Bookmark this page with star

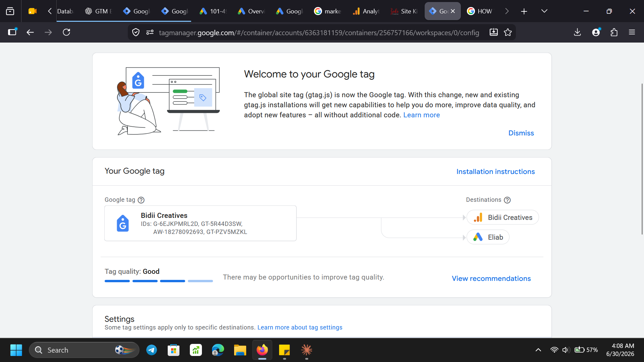pyautogui.click(x=508, y=32)
